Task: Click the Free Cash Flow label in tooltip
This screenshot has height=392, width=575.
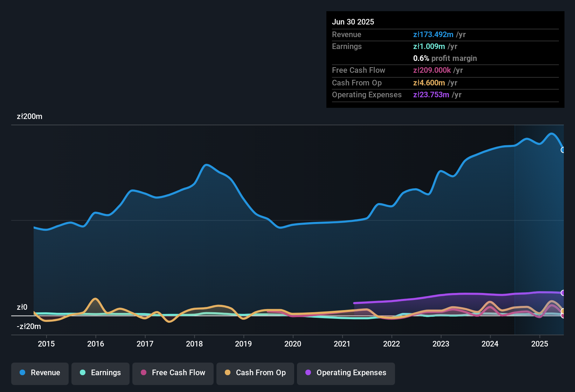Action: [359, 70]
